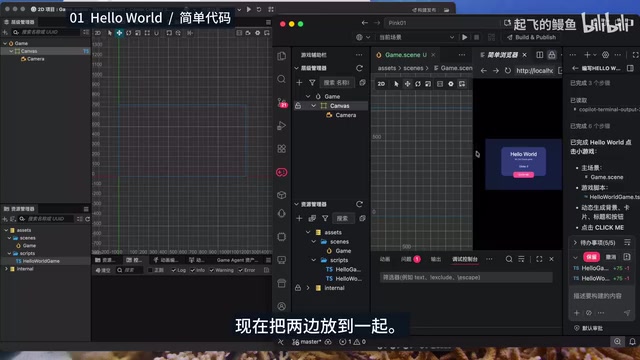Click the Undo button beside Keep
640x360 pixels.
pos(611,257)
